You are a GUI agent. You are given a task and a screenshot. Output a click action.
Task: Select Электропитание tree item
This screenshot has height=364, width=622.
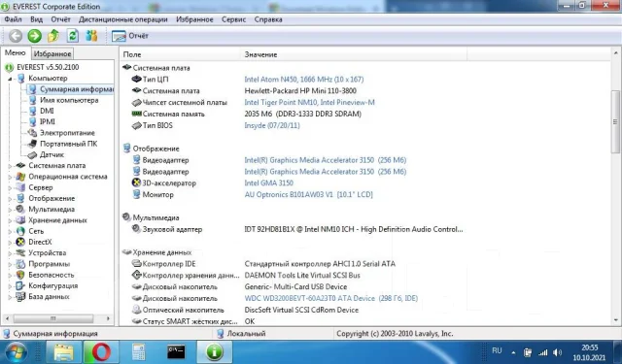[67, 133]
